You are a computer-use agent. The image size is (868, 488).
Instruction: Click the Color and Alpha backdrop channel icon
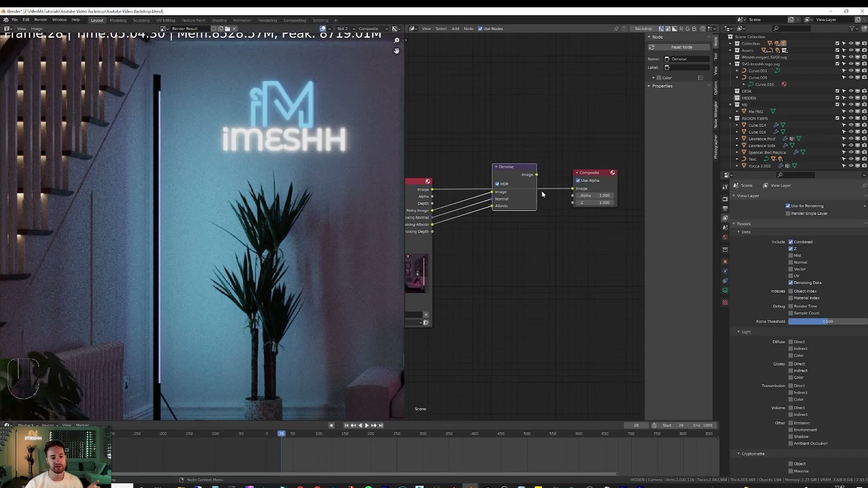661,28
